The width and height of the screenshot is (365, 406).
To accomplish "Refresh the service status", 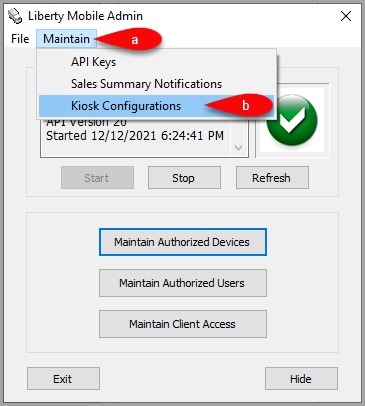I will [x=272, y=178].
